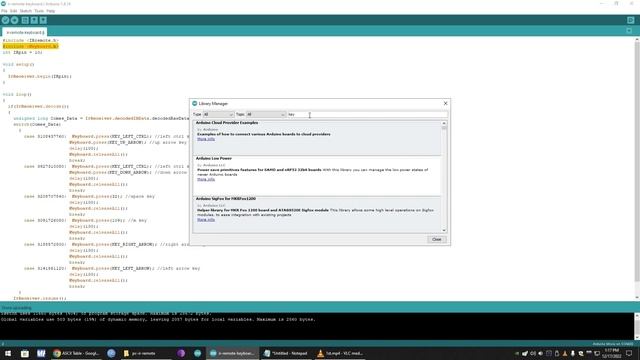
Task: Click the console output scrollbar
Action: click(637, 327)
